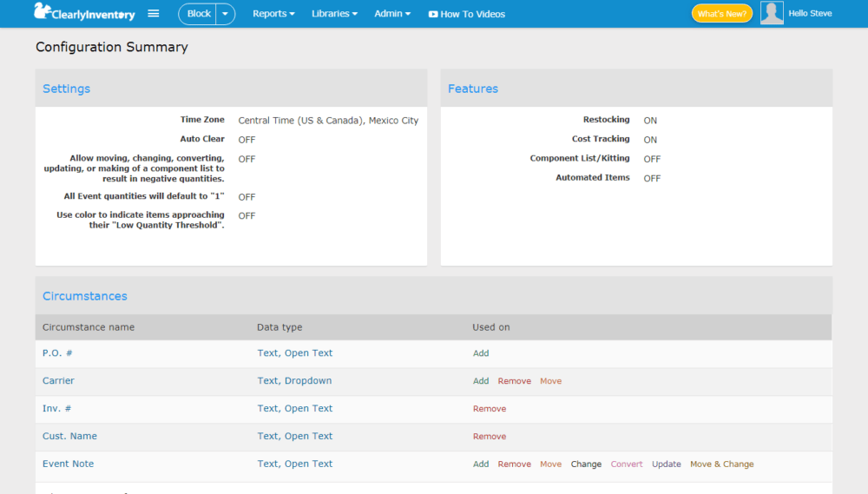Open the Admin menu
The width and height of the screenshot is (868, 494).
[x=392, y=14]
